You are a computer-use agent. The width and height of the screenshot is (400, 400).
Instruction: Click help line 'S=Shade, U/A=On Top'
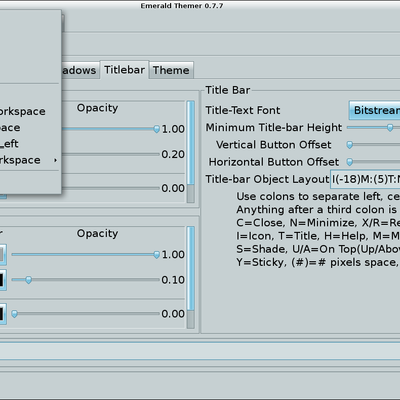click(318, 249)
